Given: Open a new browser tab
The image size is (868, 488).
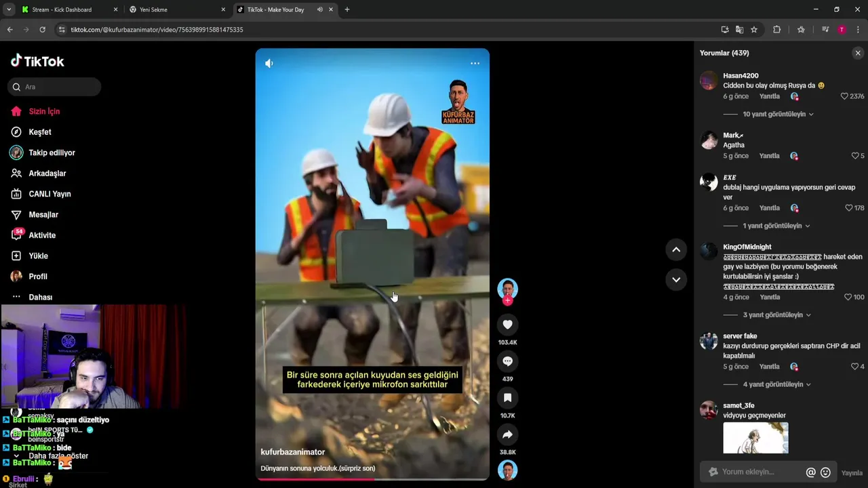Looking at the screenshot, I should point(347,9).
